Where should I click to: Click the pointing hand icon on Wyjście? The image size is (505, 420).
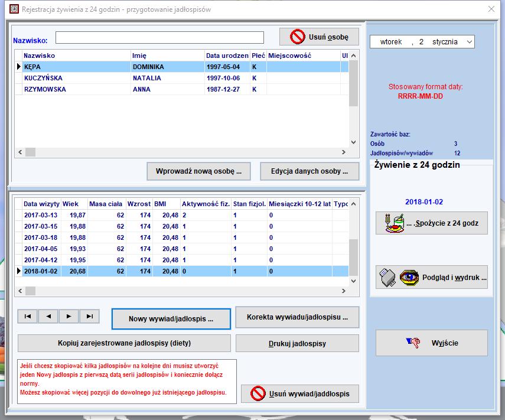[413, 343]
